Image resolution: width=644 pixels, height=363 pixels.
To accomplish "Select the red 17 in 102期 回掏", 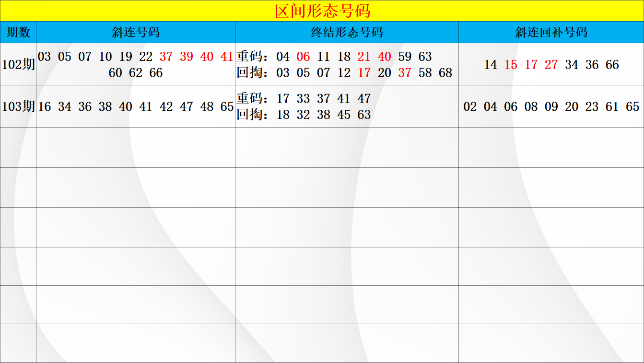I will coord(364,73).
